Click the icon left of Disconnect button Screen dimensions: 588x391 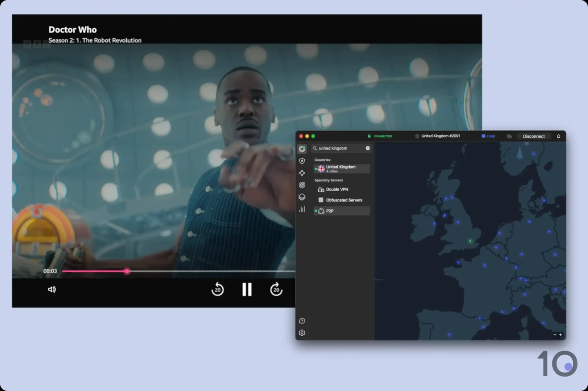click(x=509, y=136)
